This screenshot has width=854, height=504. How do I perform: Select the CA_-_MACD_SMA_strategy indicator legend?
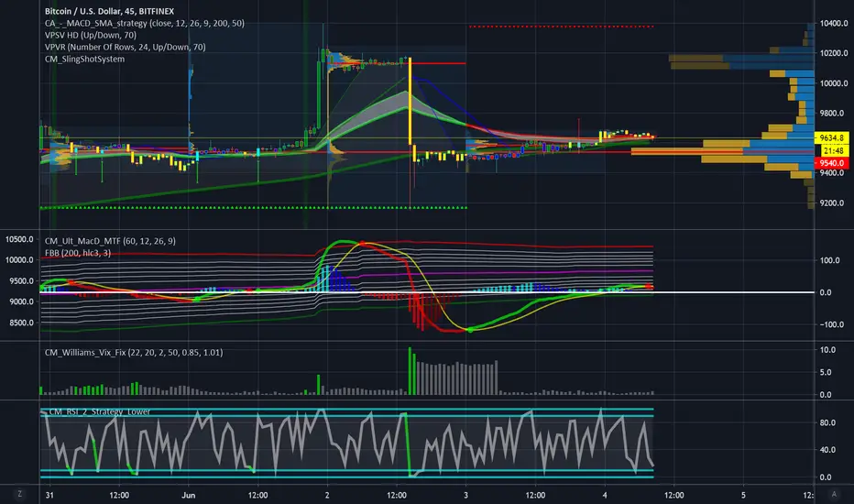point(145,23)
